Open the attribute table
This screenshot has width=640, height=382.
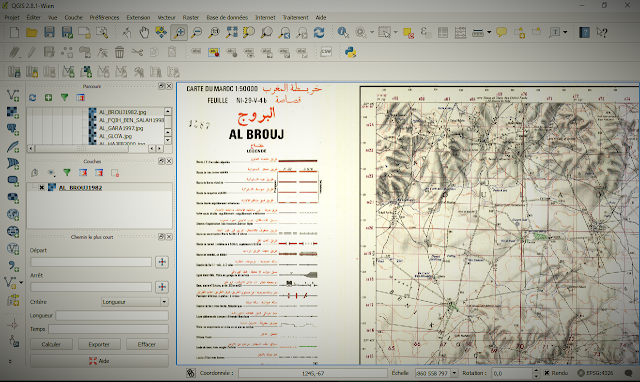pos(443,32)
